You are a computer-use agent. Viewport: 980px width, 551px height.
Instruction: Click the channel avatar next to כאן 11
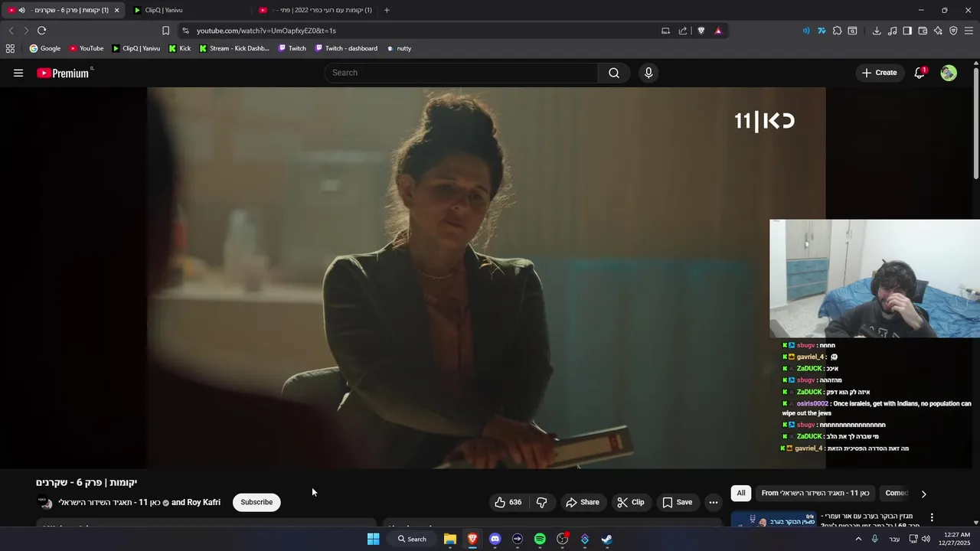pos(45,503)
